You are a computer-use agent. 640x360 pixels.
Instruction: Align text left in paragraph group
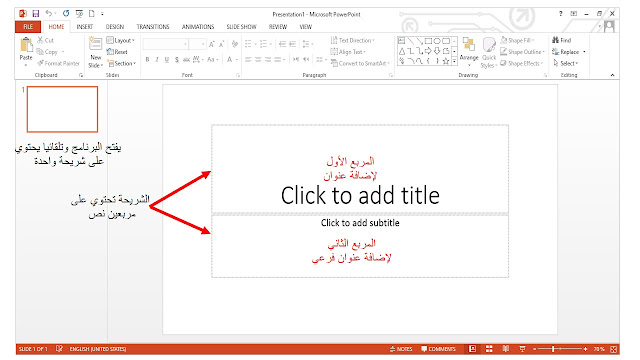[x=248, y=60]
